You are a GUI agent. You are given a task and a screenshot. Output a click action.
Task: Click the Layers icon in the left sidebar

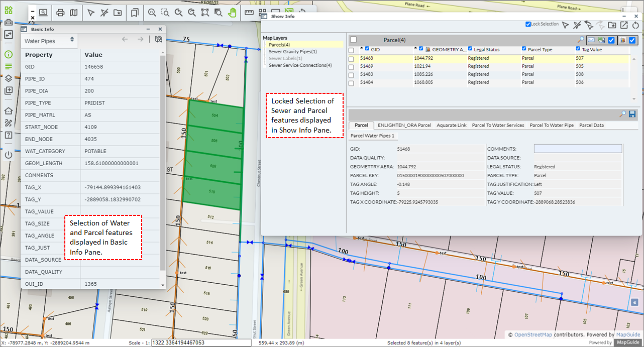pyautogui.click(x=9, y=78)
